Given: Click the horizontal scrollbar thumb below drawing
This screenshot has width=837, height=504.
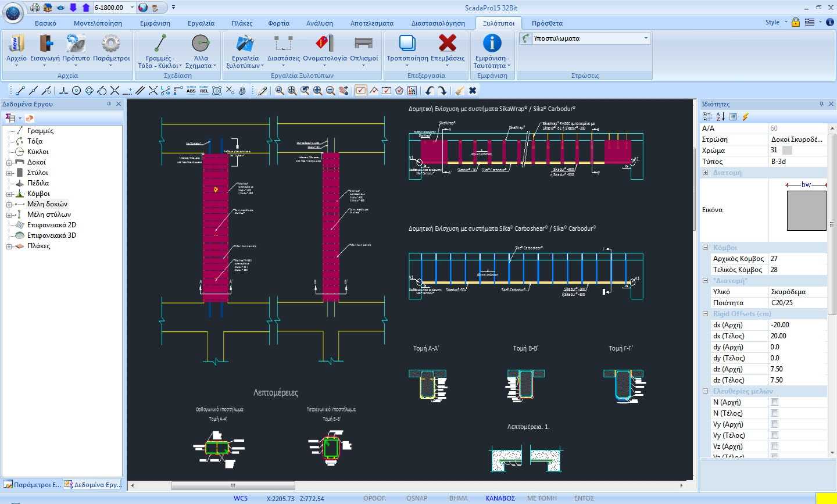Looking at the screenshot, I should click(233, 485).
